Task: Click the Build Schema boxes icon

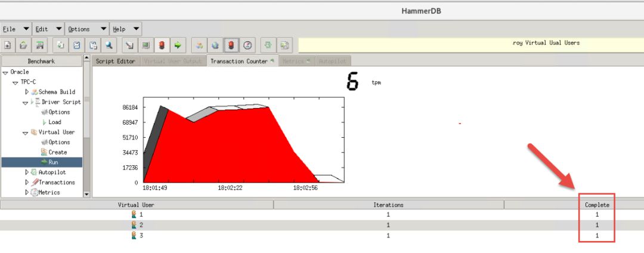Action: [x=199, y=45]
